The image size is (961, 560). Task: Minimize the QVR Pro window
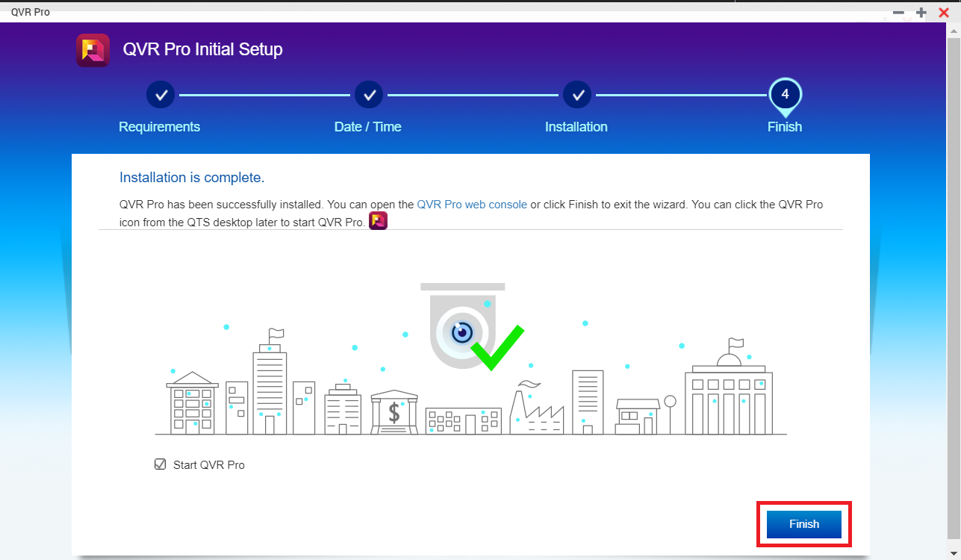click(899, 13)
